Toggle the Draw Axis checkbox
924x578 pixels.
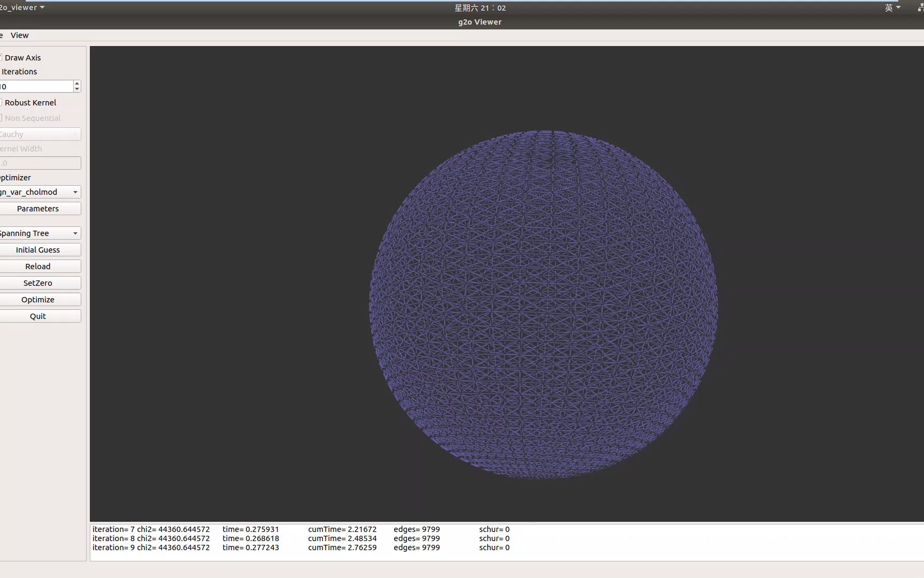click(x=20, y=58)
